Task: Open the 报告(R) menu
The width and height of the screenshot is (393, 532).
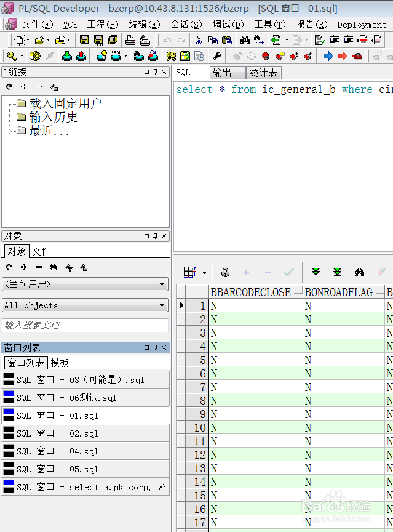Action: (312, 25)
